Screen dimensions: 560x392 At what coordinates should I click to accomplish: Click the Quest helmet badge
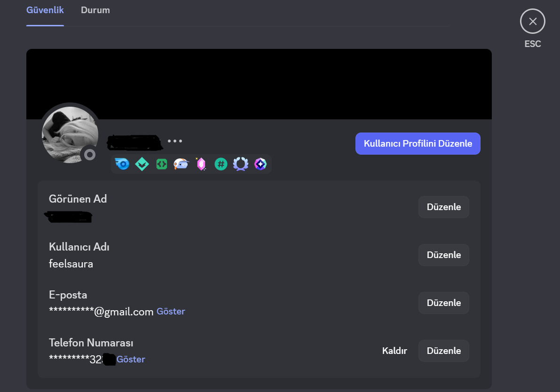(181, 164)
